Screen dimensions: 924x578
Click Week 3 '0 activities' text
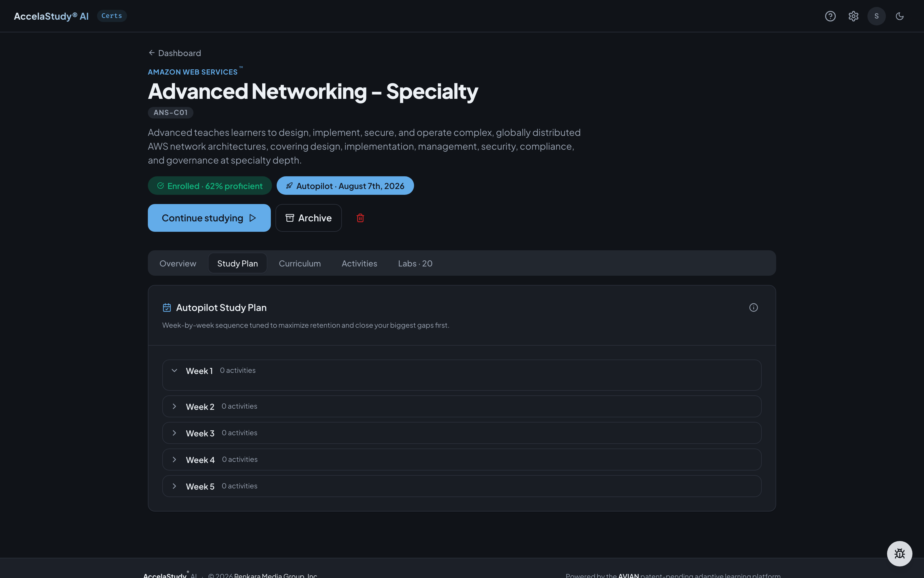click(x=239, y=433)
